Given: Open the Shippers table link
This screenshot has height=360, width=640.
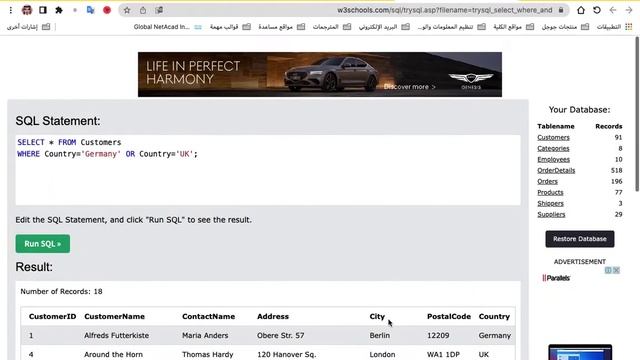Looking at the screenshot, I should coord(550,203).
